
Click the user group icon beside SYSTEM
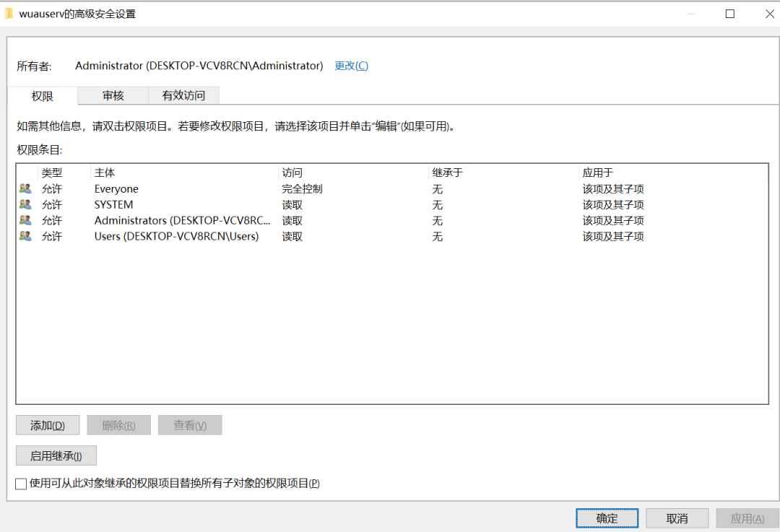coord(25,205)
